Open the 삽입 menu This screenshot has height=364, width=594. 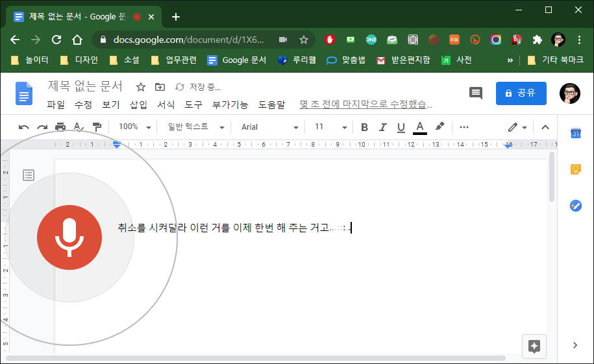tap(139, 104)
